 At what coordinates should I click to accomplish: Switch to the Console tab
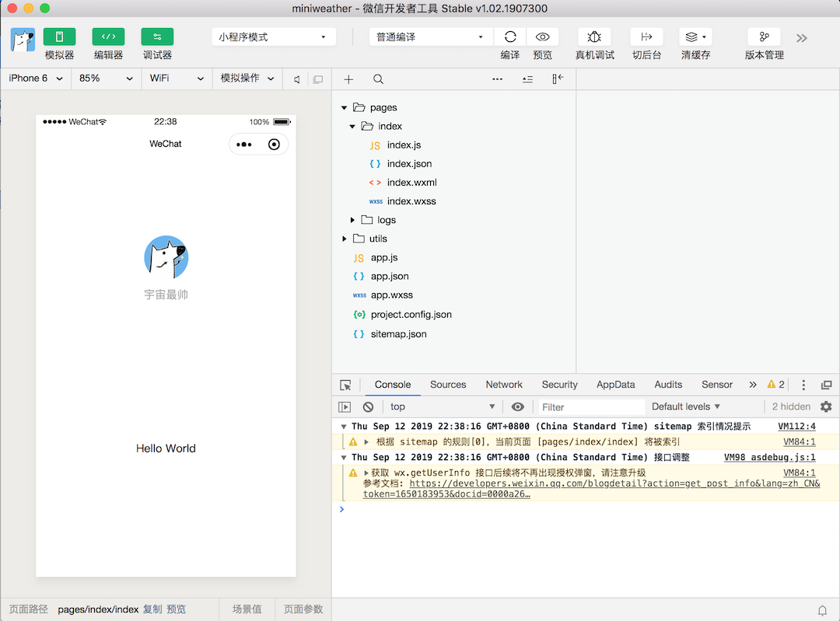[393, 385]
